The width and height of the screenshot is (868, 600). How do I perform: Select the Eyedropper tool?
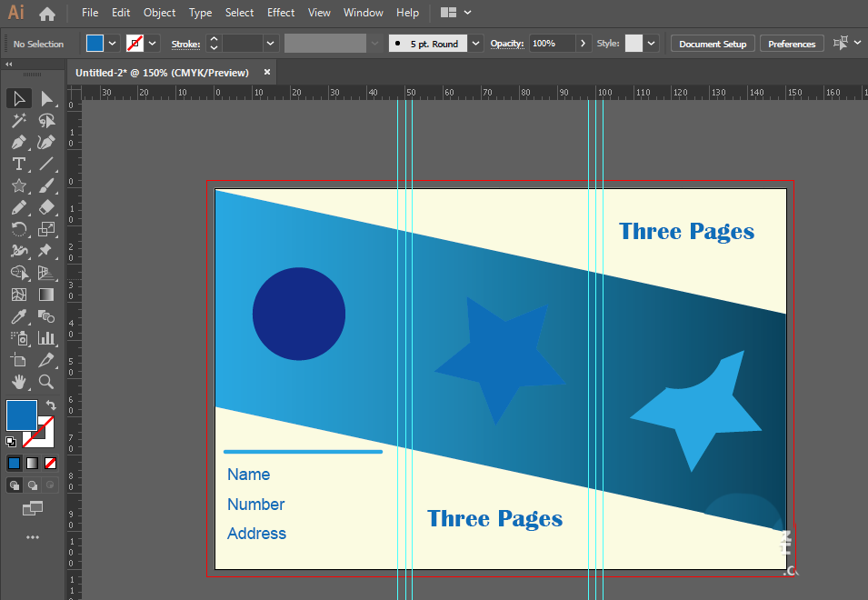point(18,316)
